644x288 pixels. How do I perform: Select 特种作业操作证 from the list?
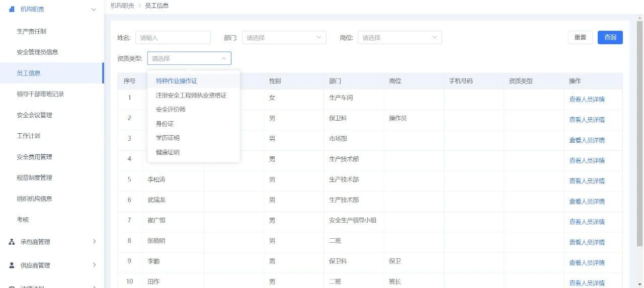176,81
